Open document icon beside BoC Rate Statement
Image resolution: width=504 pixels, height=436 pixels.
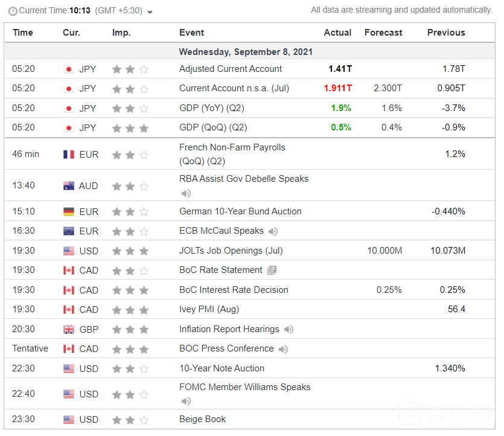coord(272,270)
